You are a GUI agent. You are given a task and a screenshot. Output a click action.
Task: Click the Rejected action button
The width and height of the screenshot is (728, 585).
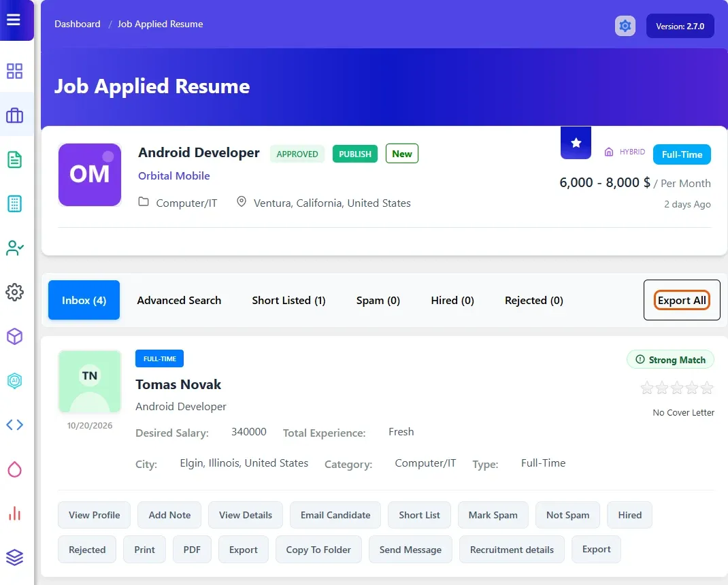pos(87,549)
